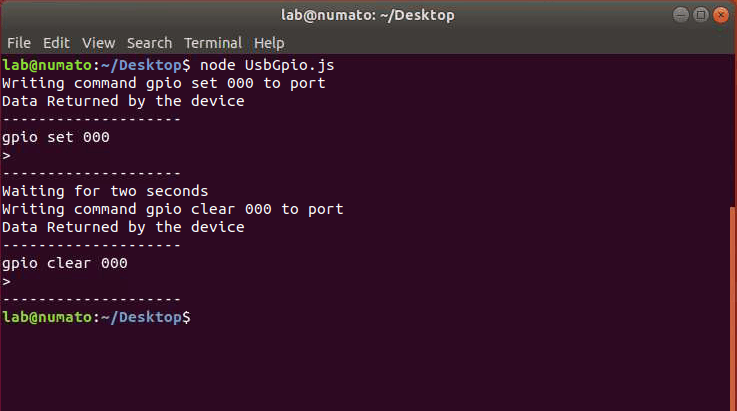Open the Terminal menu

[213, 43]
